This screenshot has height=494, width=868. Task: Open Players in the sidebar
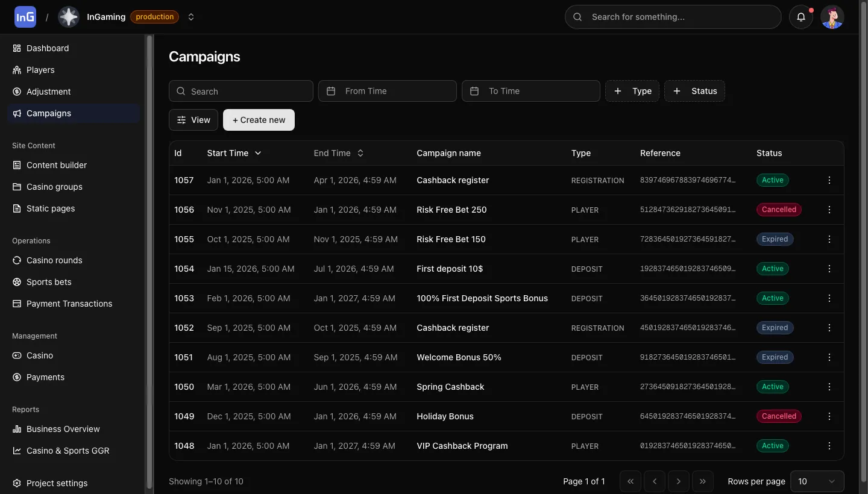point(40,70)
